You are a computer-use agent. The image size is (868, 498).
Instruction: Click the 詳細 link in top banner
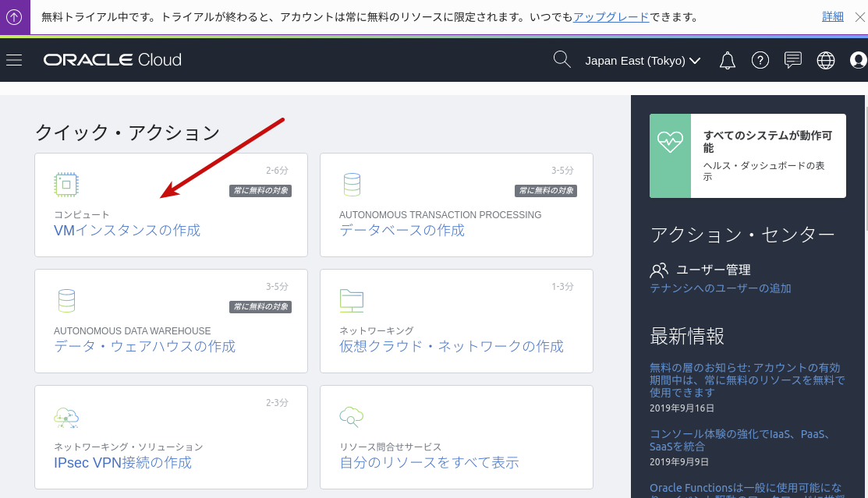point(832,17)
